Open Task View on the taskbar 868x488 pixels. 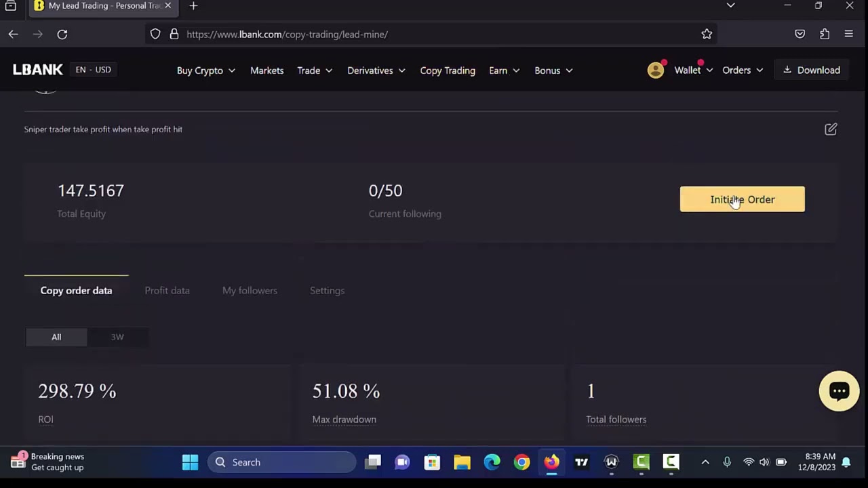point(373,462)
